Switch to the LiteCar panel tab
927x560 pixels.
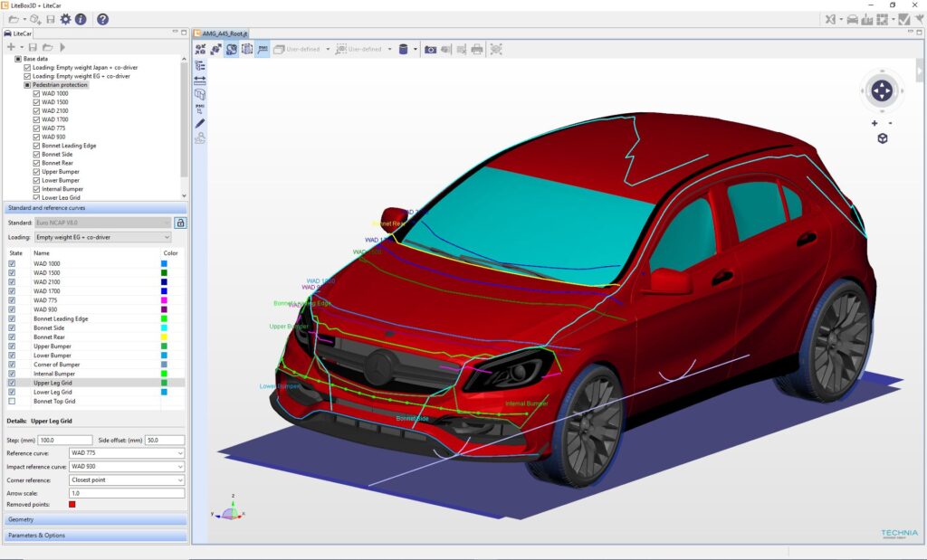[x=18, y=33]
